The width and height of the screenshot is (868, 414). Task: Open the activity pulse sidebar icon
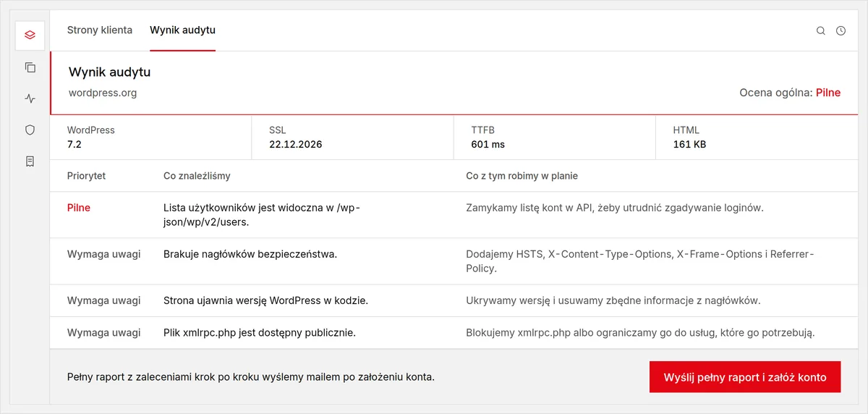point(30,98)
